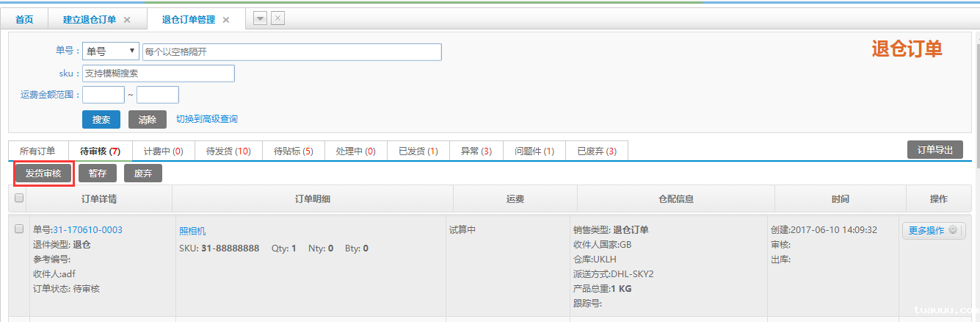Click the 废弃 button

143,173
